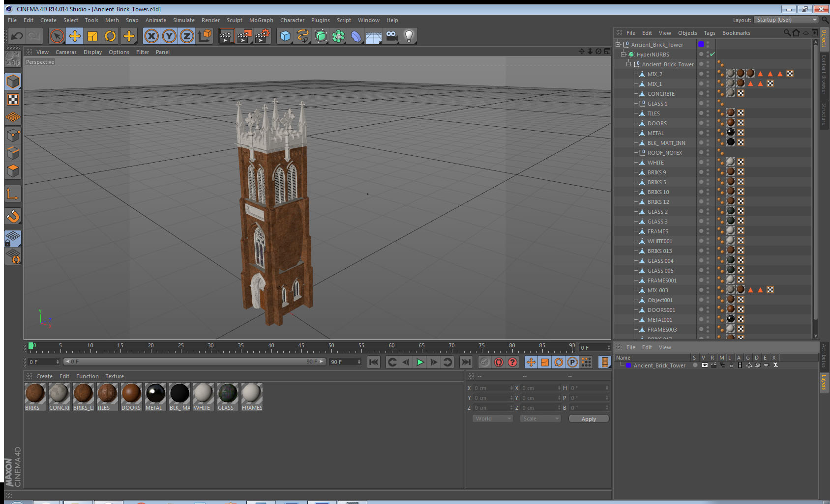The width and height of the screenshot is (830, 504).
Task: Open the Sculpt menu
Action: (234, 20)
